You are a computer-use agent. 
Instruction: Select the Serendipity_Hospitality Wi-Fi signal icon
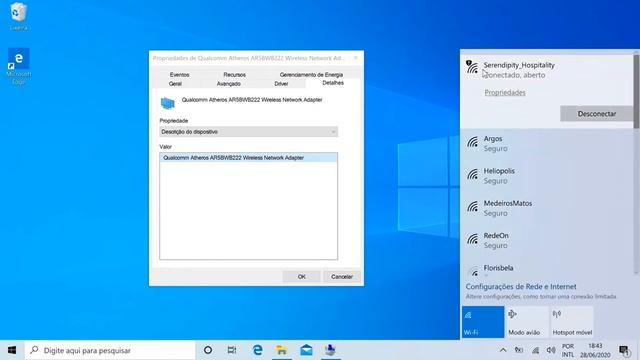click(x=472, y=67)
